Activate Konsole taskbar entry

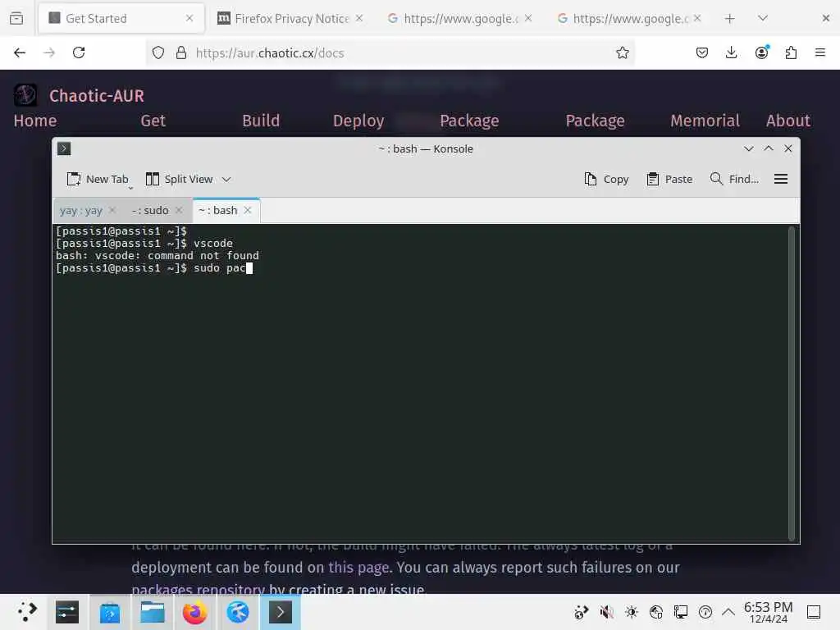(x=281, y=612)
